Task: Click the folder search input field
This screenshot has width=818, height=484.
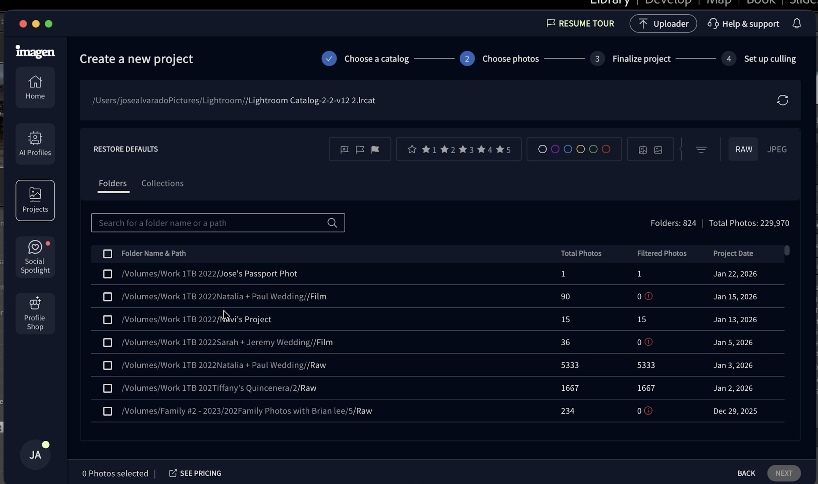Action: pos(210,223)
